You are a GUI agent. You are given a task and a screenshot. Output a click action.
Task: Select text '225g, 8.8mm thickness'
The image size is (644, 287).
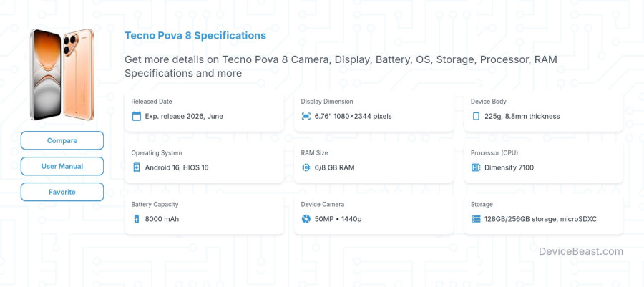click(x=522, y=116)
